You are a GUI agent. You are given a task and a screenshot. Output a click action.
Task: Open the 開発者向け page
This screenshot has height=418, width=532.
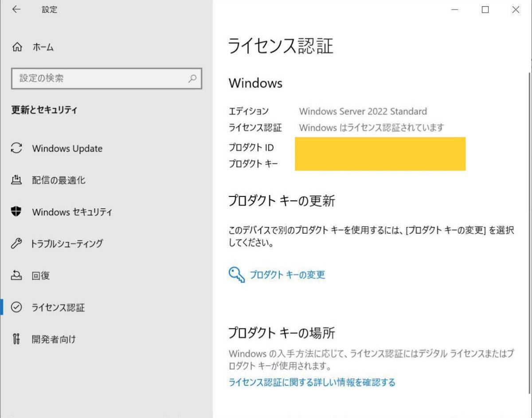tap(54, 339)
